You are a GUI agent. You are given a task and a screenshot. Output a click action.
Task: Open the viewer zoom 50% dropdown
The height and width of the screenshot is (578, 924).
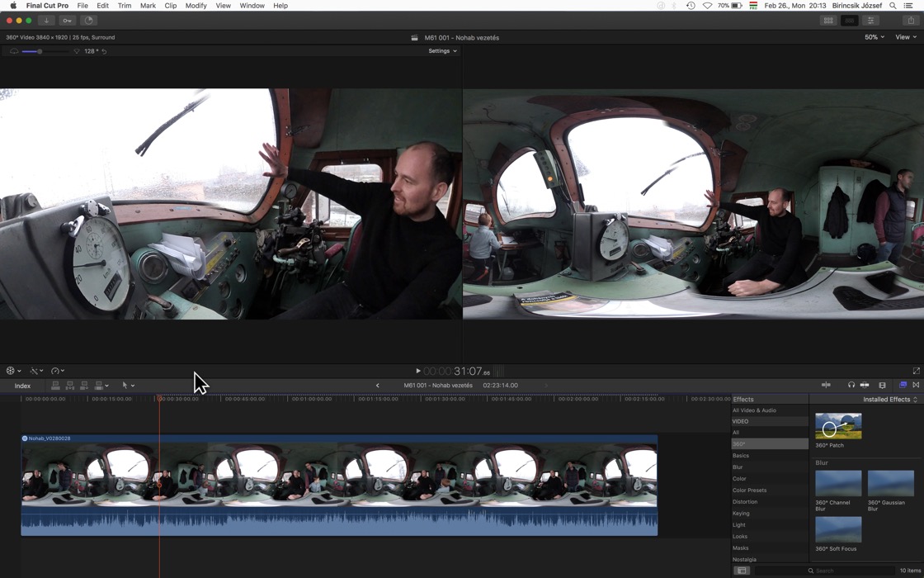pyautogui.click(x=874, y=37)
